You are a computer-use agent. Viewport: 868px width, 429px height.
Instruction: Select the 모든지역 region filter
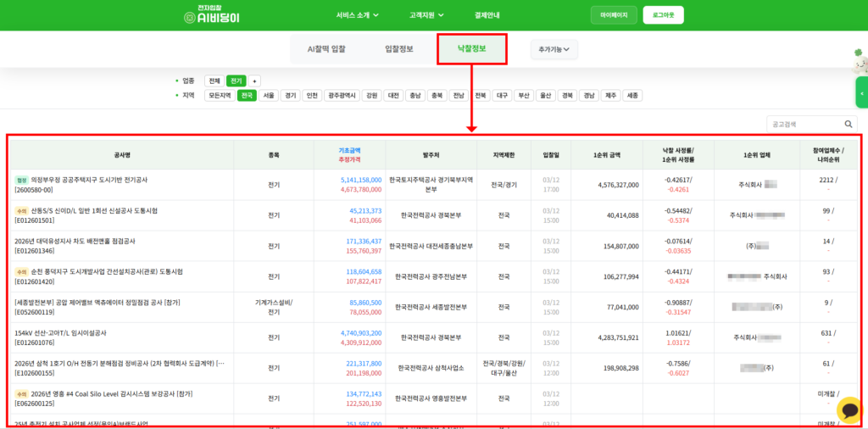[x=220, y=96]
